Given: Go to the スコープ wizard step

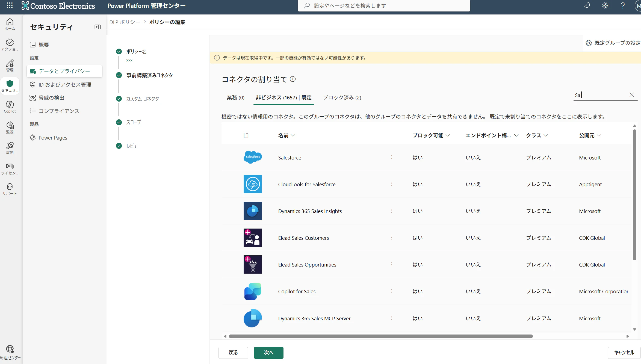Looking at the screenshot, I should pyautogui.click(x=134, y=122).
